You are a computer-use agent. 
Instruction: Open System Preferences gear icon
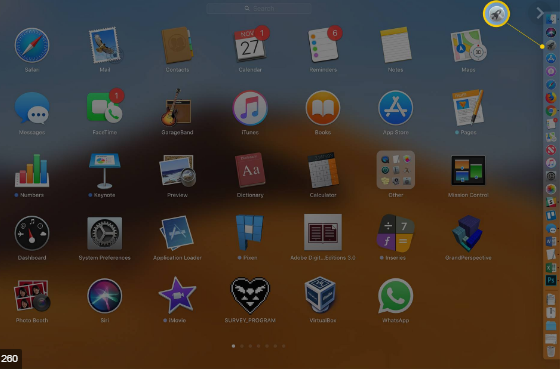click(104, 233)
